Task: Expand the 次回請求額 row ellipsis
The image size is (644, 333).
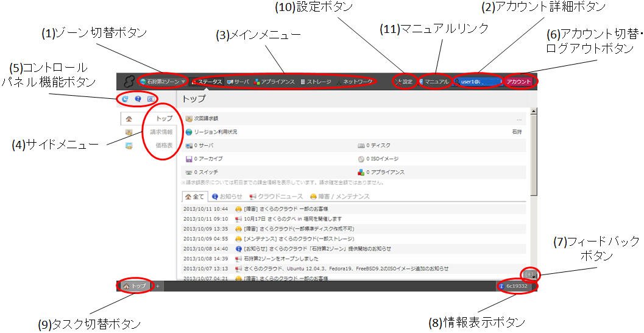Action: (519, 119)
